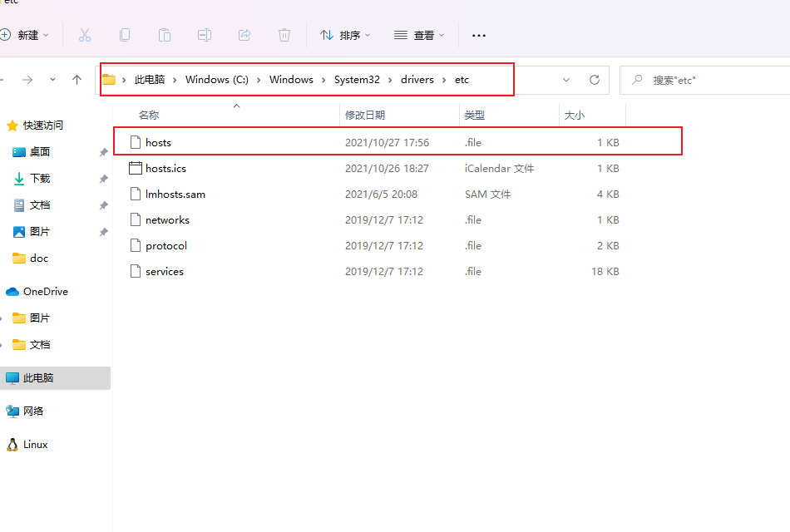Image resolution: width=790 pixels, height=532 pixels.
Task: Select 此电脑 in the sidebar
Action: pyautogui.click(x=55, y=378)
